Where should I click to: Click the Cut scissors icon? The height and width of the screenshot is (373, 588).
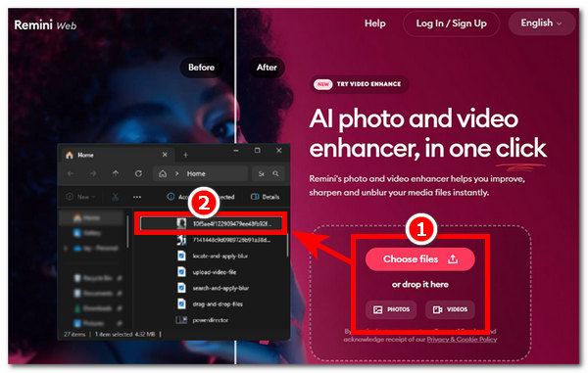[115, 197]
